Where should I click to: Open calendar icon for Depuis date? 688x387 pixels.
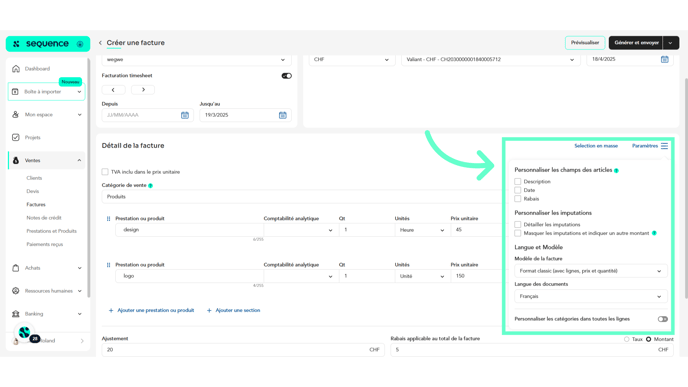pyautogui.click(x=185, y=115)
